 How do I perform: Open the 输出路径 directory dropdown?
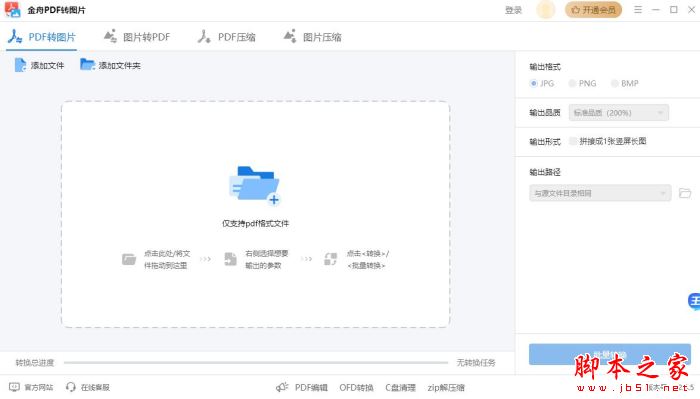pyautogui.click(x=600, y=193)
